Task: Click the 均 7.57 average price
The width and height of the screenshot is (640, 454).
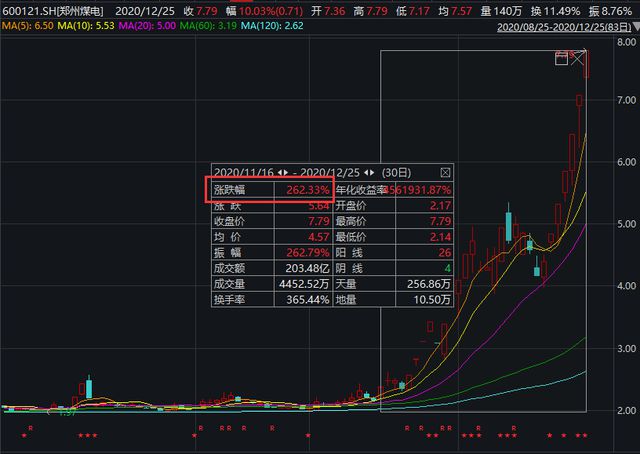Action: [455, 11]
